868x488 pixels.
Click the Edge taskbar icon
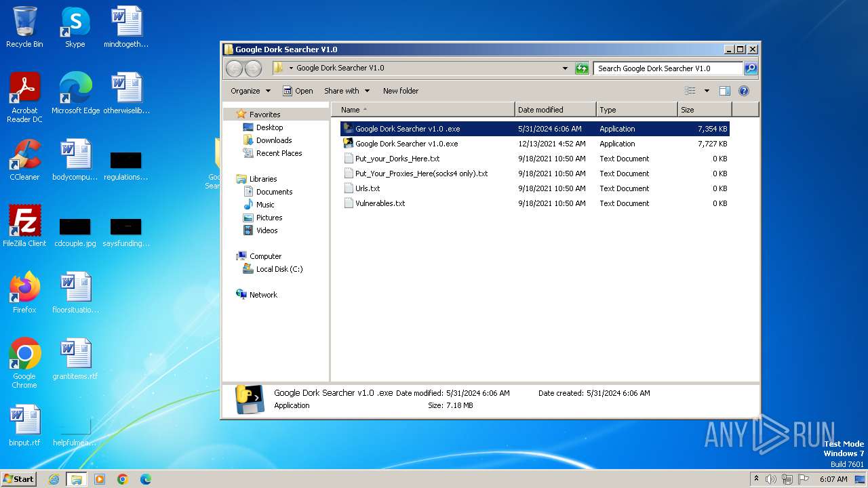point(146,479)
